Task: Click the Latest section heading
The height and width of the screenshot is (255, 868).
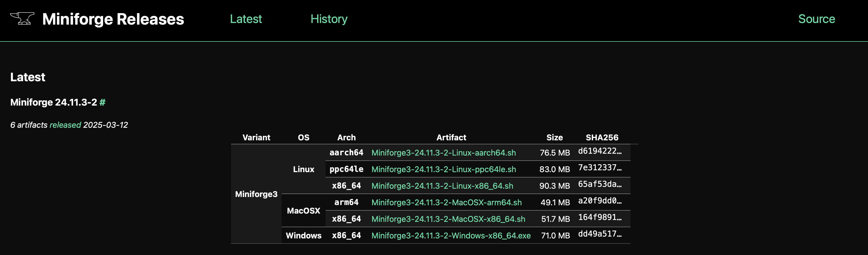Action: pyautogui.click(x=28, y=77)
